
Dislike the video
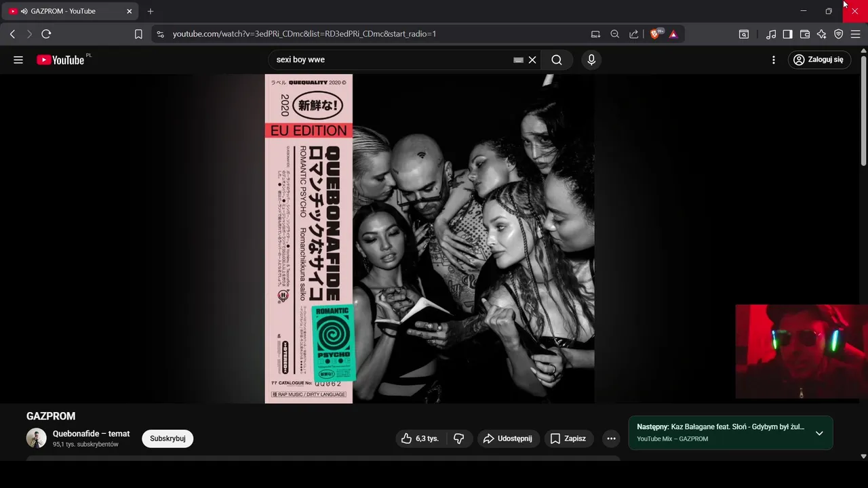click(x=459, y=439)
